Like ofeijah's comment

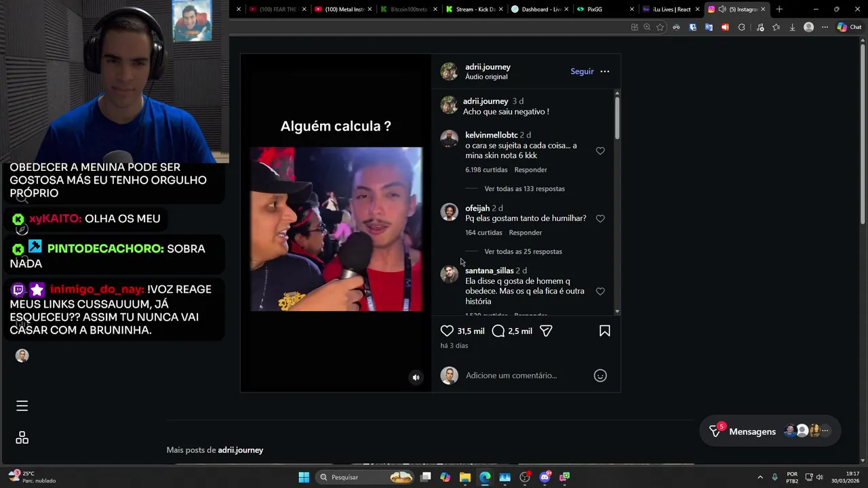click(x=600, y=219)
